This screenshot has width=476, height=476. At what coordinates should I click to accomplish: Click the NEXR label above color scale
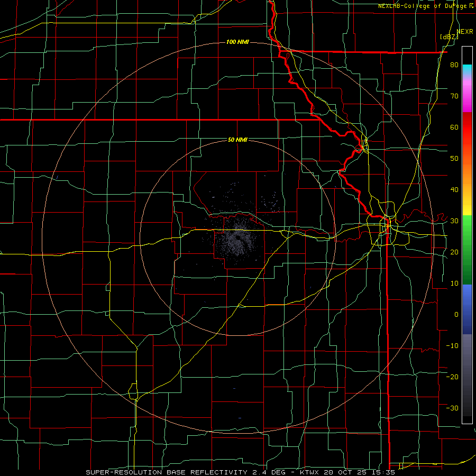[465, 32]
